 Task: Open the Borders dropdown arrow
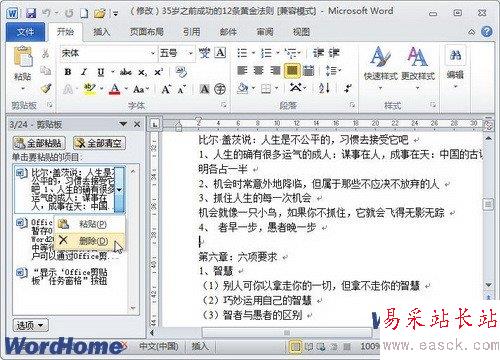tap(277, 89)
